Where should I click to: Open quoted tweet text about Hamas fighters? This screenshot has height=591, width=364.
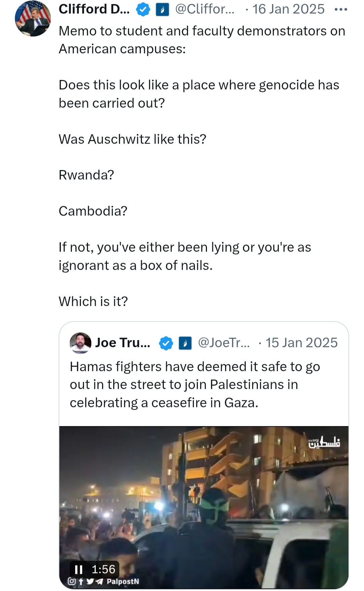pyautogui.click(x=195, y=385)
